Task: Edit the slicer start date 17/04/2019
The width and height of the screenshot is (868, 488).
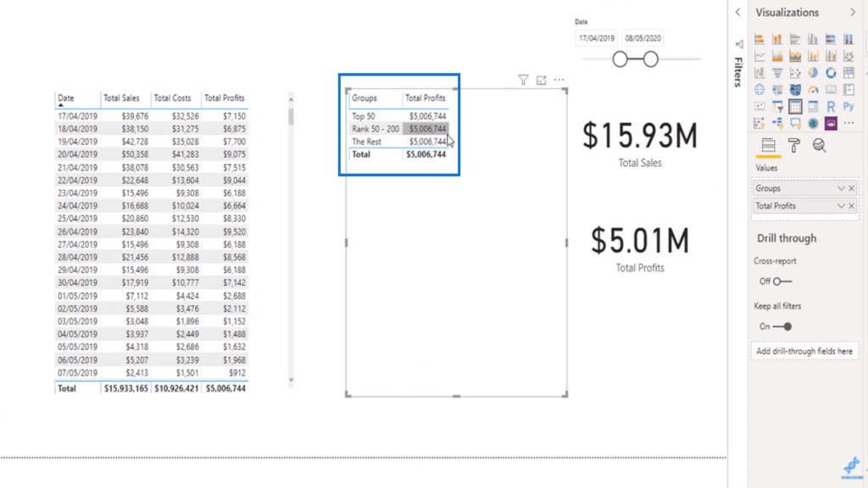Action: tap(597, 38)
